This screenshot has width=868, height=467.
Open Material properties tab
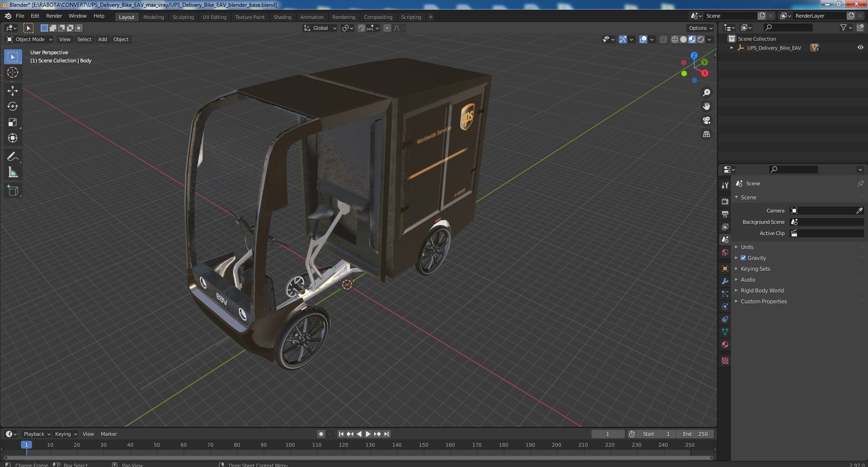pyautogui.click(x=725, y=344)
